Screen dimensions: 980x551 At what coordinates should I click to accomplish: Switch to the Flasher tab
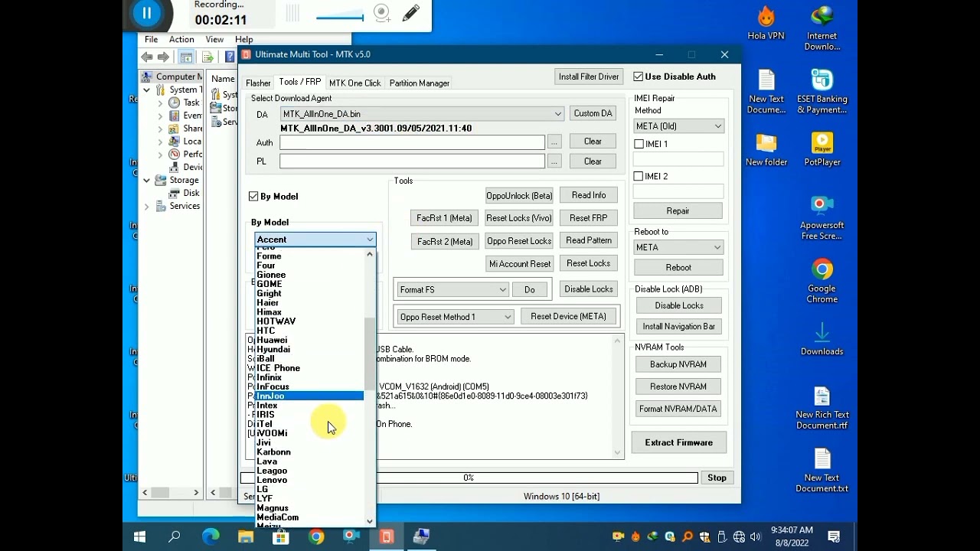258,83
